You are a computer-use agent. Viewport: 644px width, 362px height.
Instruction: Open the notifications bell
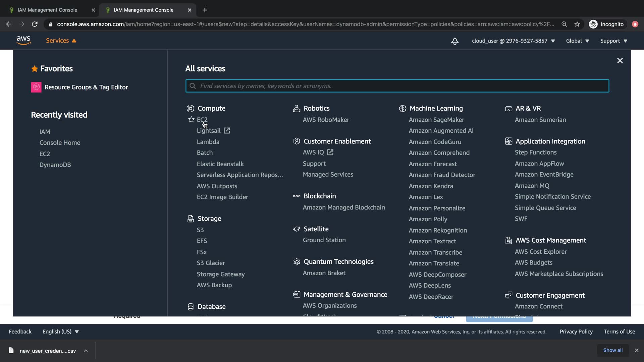(x=454, y=41)
